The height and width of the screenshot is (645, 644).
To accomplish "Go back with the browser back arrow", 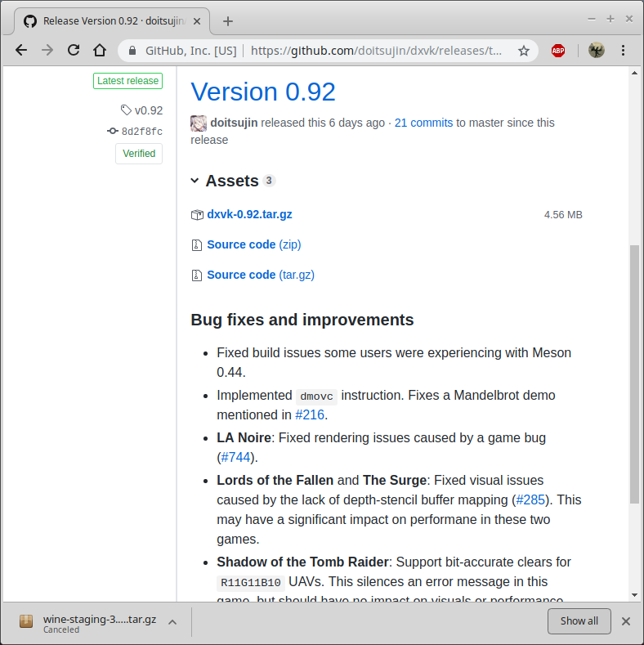I will pyautogui.click(x=21, y=50).
